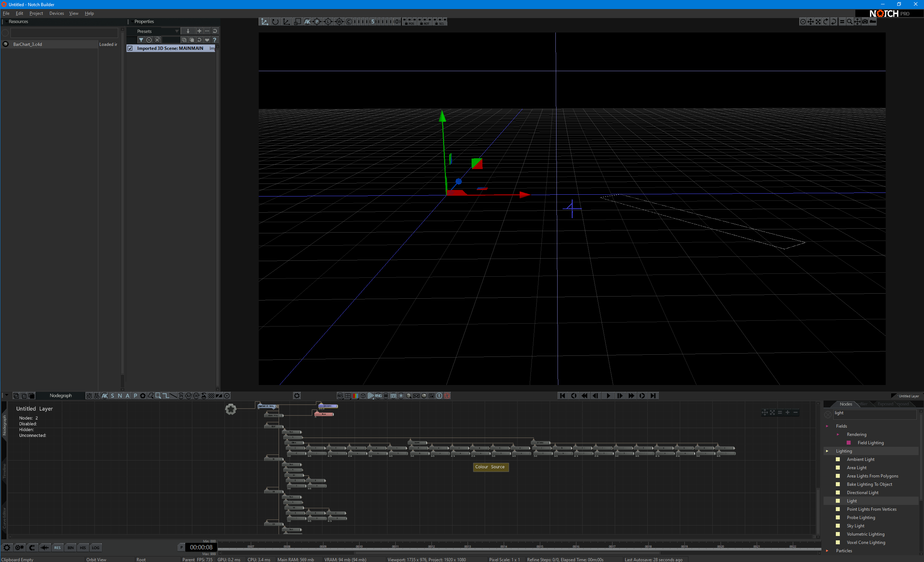Click the help question mark in Properties
The image size is (924, 562).
(215, 40)
